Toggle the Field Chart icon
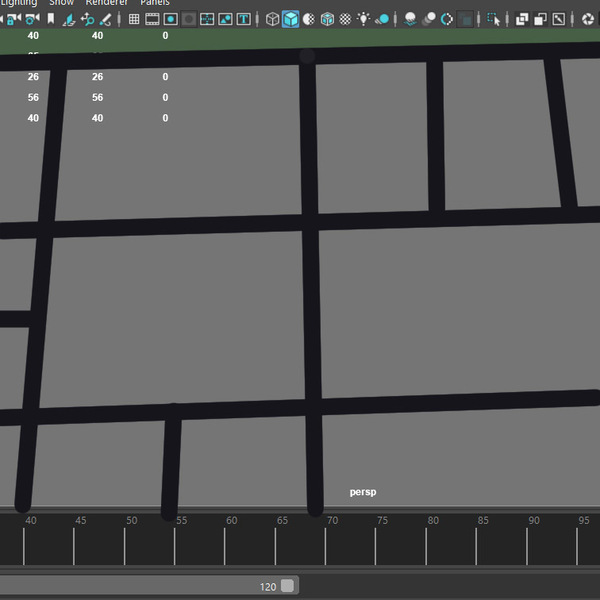The width and height of the screenshot is (600, 600). 207,19
